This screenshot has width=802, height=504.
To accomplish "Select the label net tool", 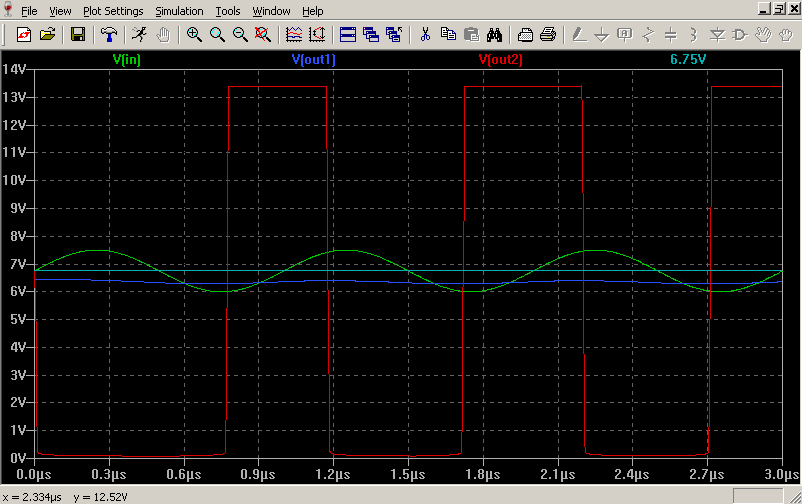I will point(625,35).
